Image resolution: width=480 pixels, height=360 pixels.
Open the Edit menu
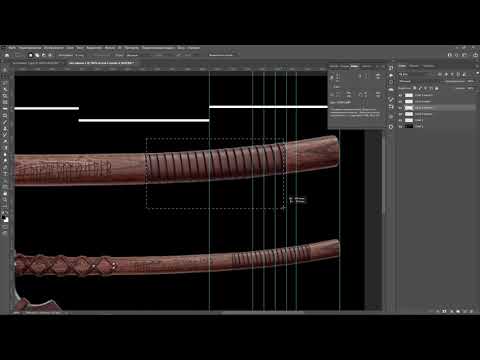(30, 48)
